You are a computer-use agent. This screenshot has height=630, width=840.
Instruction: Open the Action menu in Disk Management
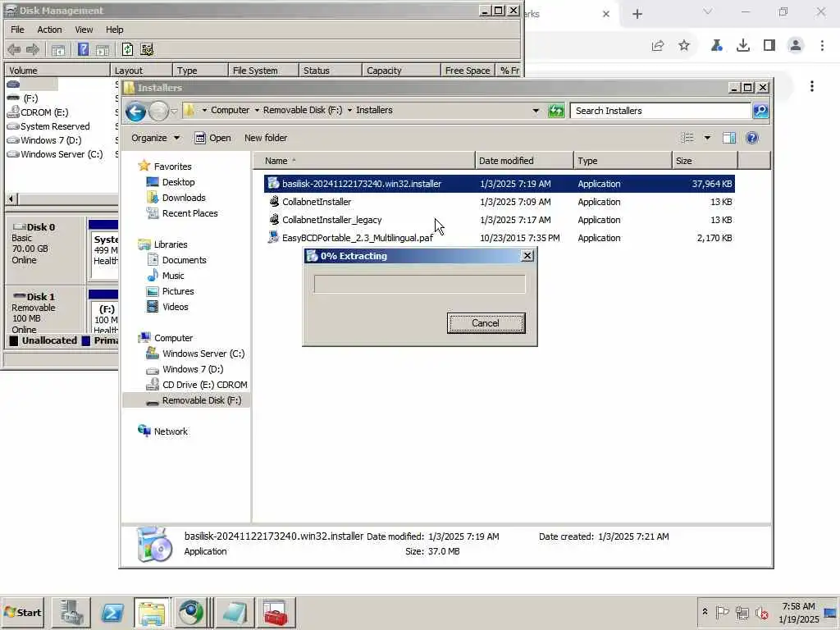click(x=49, y=30)
